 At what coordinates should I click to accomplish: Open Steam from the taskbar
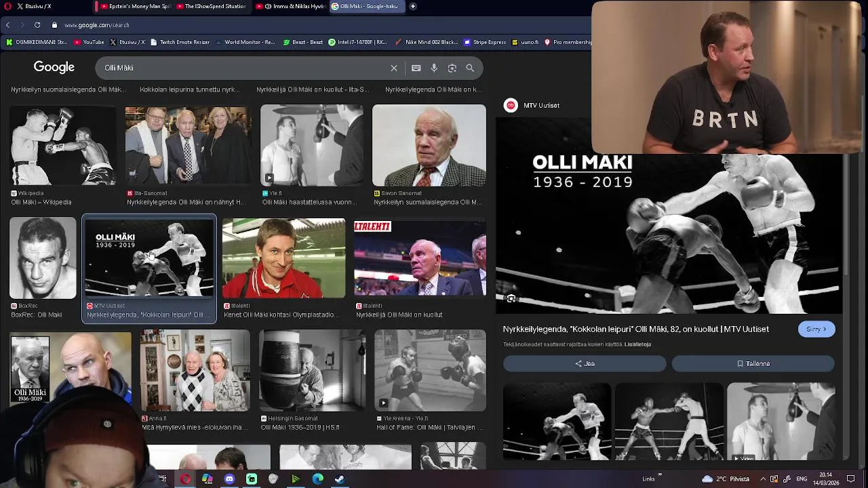(340, 479)
